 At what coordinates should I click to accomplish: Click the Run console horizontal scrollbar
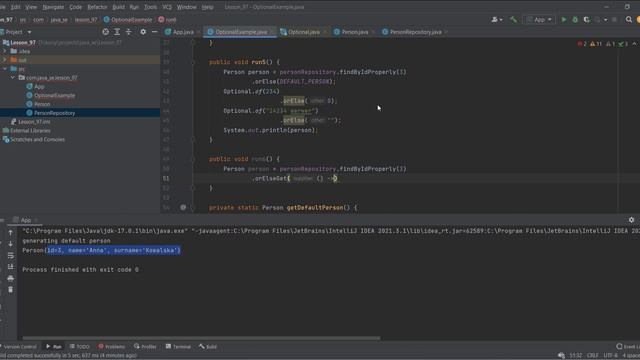[x=201, y=338]
